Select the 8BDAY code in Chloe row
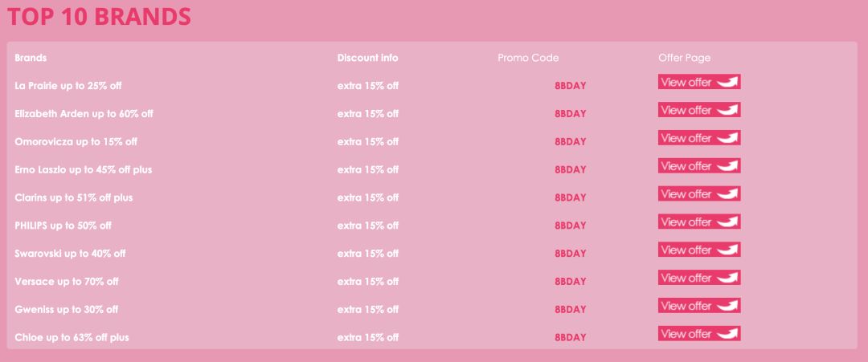 pos(571,338)
